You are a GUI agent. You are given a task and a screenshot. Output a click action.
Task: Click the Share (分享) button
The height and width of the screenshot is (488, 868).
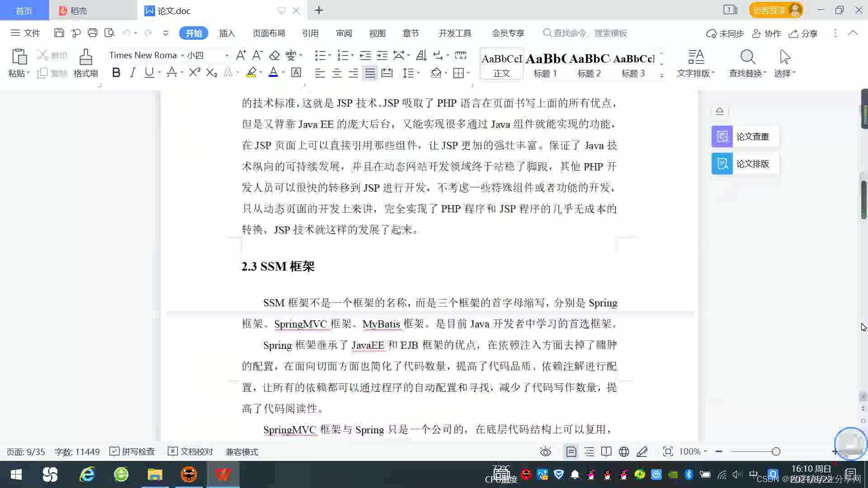tap(803, 33)
